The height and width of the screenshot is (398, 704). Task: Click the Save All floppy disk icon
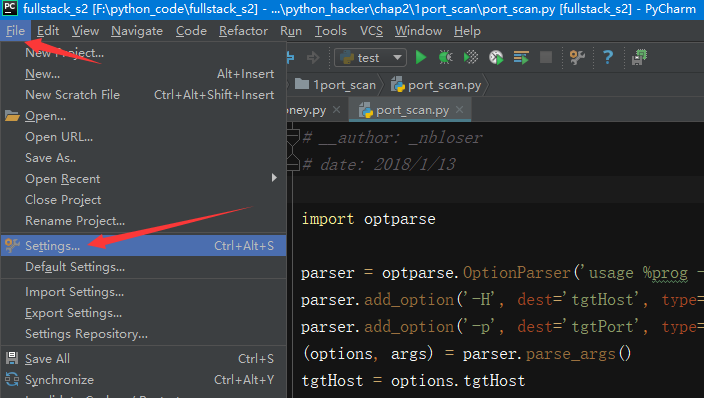(12, 358)
